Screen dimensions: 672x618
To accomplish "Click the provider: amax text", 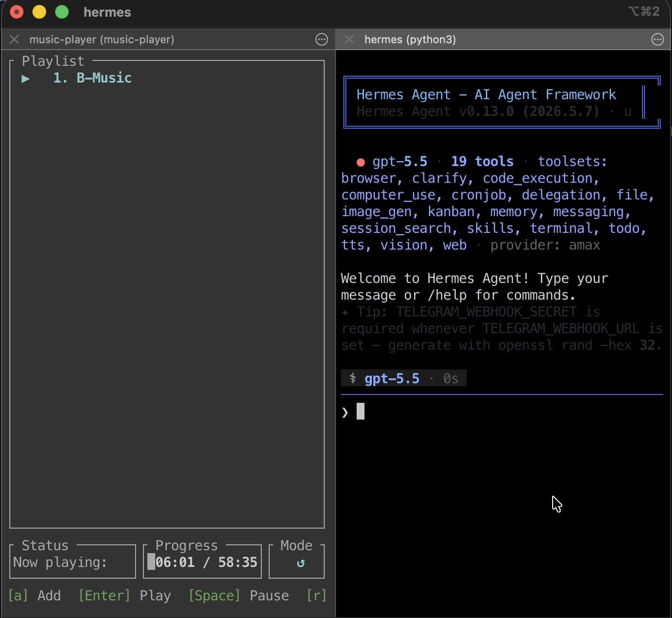I will (545, 245).
